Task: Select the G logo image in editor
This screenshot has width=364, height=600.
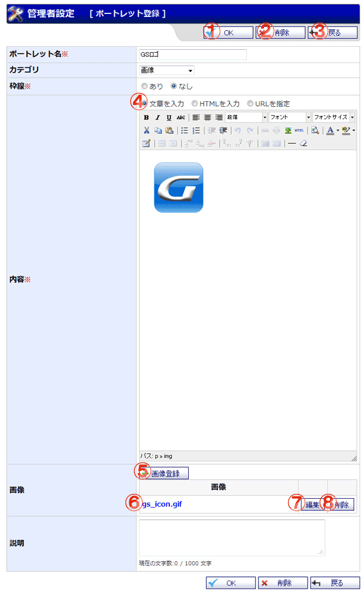Action: (178, 187)
